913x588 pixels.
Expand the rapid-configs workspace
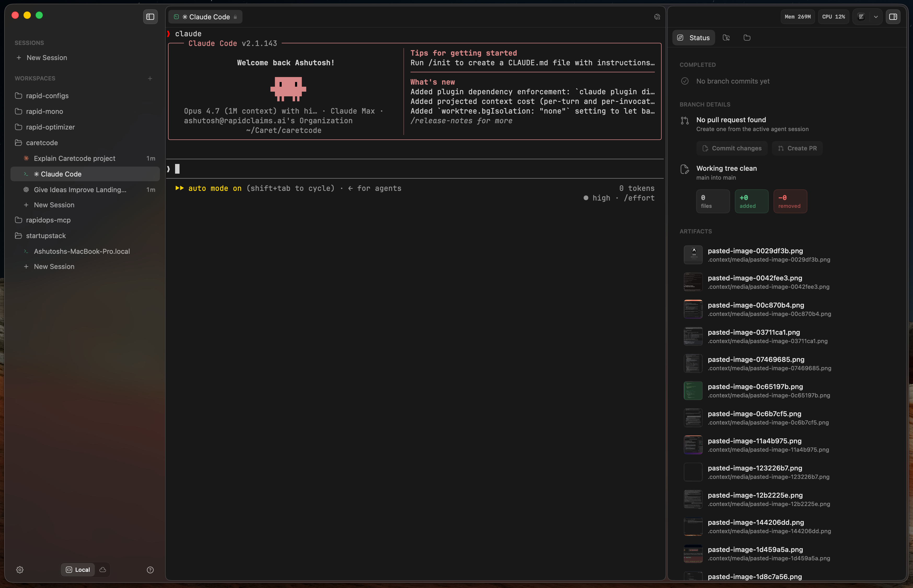coord(85,96)
